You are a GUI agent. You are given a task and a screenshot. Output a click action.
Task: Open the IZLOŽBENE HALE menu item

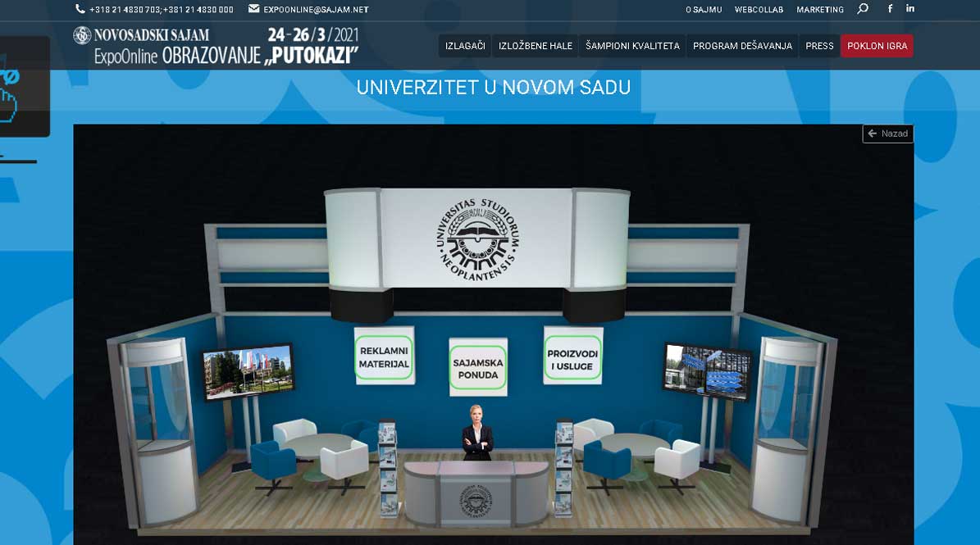[x=536, y=46]
